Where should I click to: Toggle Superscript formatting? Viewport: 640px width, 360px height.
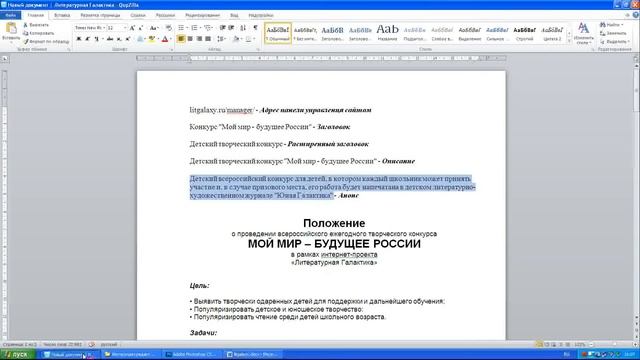128,39
